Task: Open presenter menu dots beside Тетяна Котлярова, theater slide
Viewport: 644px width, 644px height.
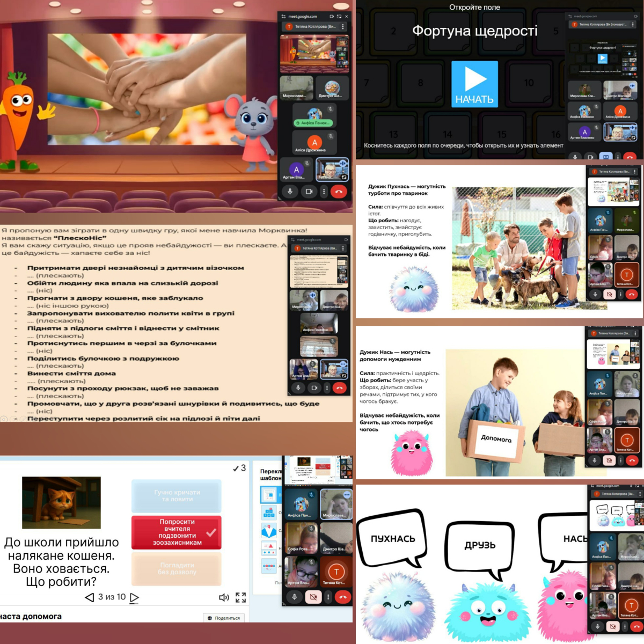Action: (x=343, y=26)
